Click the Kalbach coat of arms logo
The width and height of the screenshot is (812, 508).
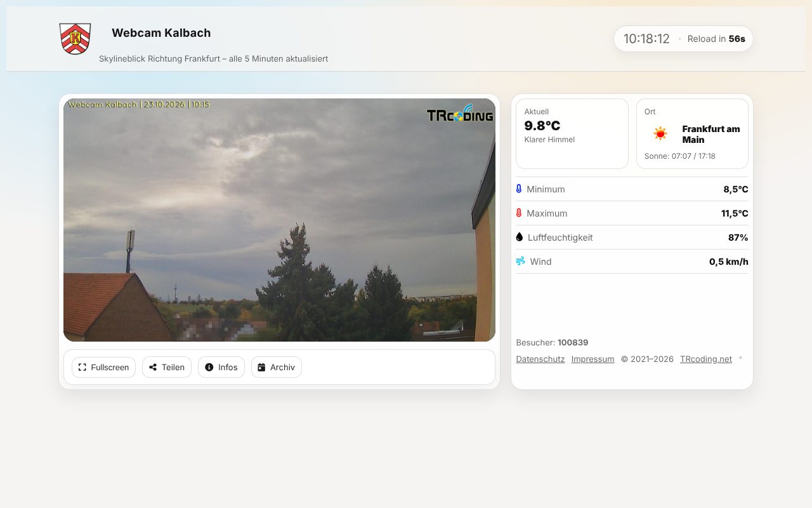(x=75, y=39)
